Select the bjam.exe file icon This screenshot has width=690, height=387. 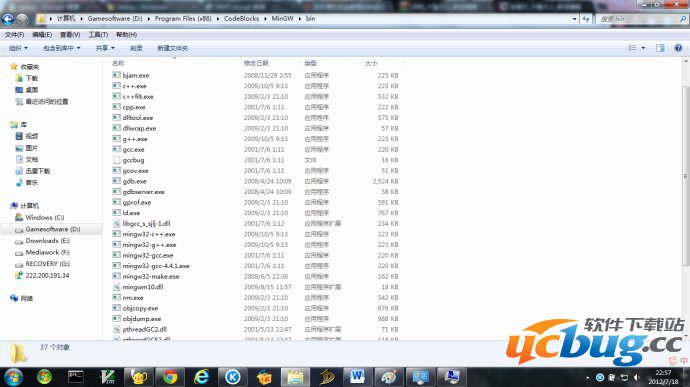point(116,75)
